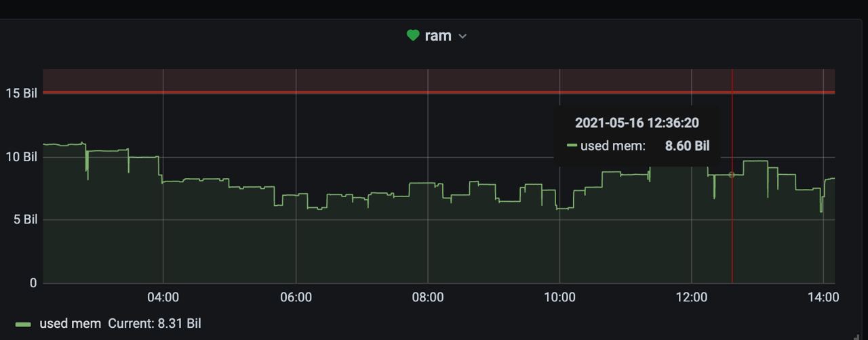Click the hovered data point at 8.60 Bil
This screenshot has width=868, height=340.
click(x=732, y=175)
